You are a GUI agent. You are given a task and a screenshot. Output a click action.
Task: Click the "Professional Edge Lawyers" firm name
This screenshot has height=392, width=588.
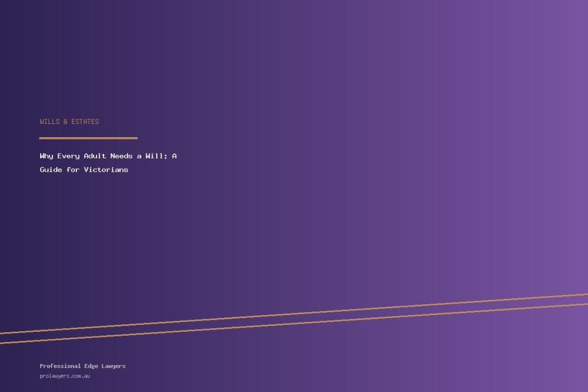[x=82, y=366]
